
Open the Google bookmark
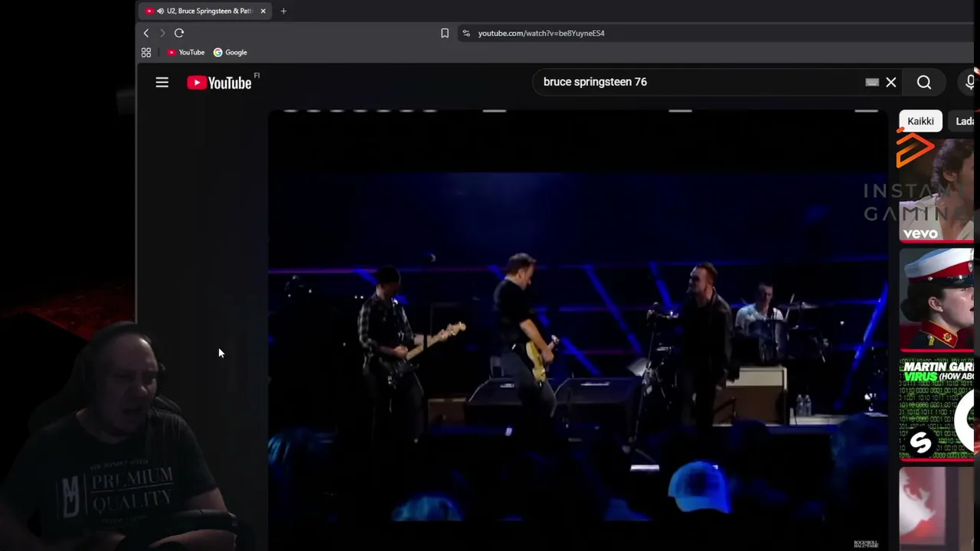pos(230,52)
